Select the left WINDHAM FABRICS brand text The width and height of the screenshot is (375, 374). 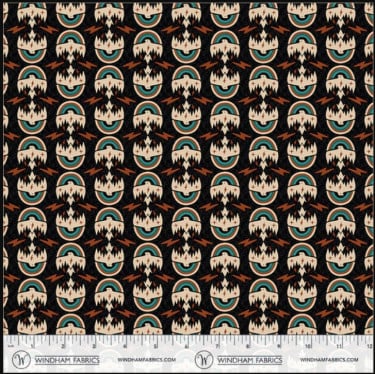(67, 360)
